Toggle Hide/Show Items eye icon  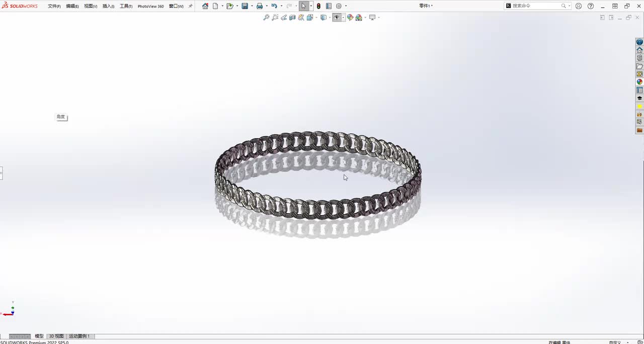[337, 18]
